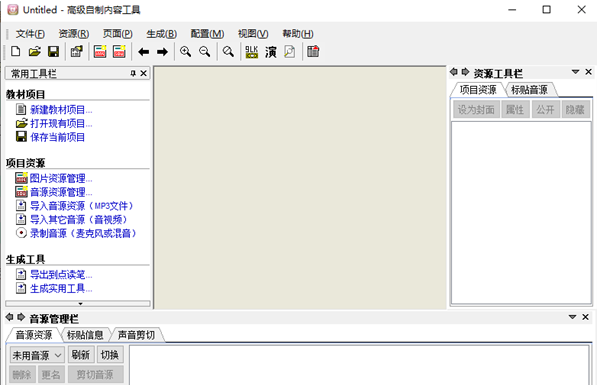Open the 未用音源 combo box
The image size is (597, 385).
[x=37, y=355]
